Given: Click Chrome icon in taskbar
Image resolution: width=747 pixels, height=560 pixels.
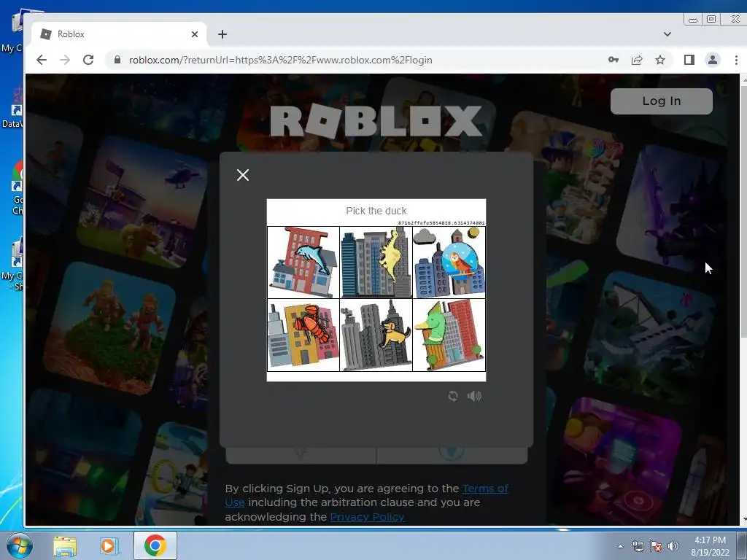Looking at the screenshot, I should 155,545.
